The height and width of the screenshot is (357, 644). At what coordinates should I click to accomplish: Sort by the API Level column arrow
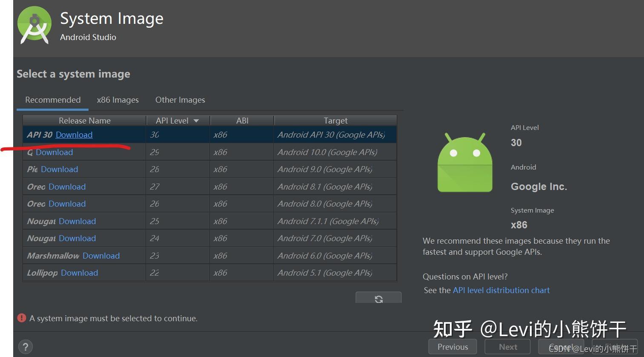click(196, 121)
